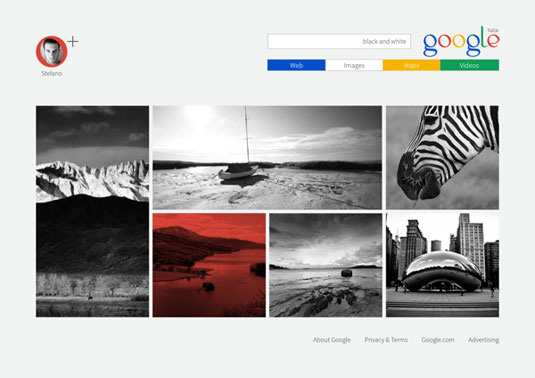Open the Privacy & Terms link
The width and height of the screenshot is (535, 378).
(x=386, y=340)
